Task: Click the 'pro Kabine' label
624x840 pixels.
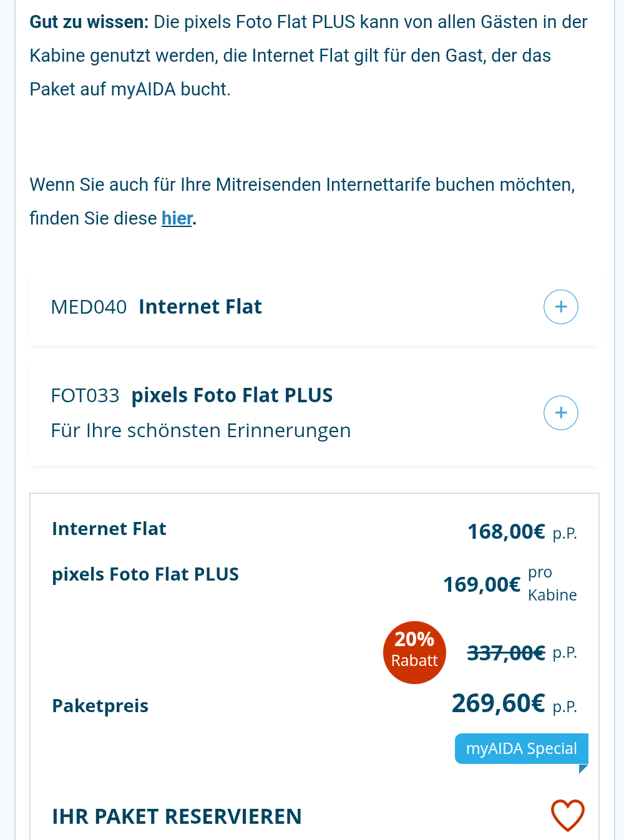Action: point(552,584)
